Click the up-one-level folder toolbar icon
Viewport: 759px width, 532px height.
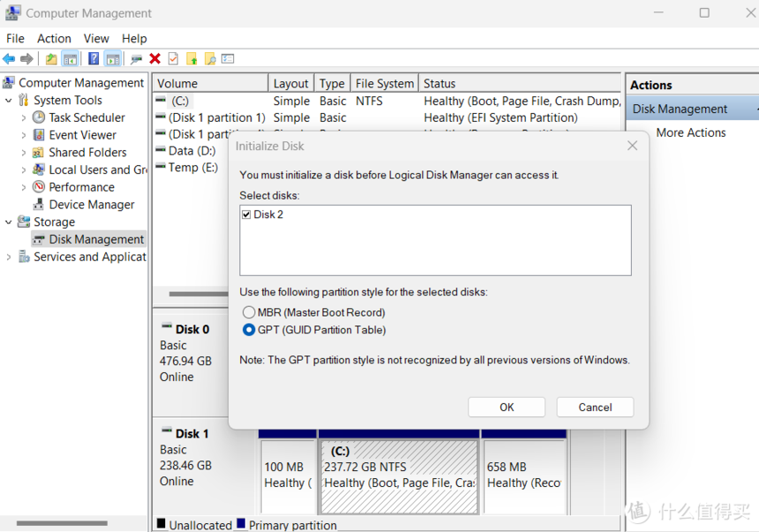tap(51, 59)
